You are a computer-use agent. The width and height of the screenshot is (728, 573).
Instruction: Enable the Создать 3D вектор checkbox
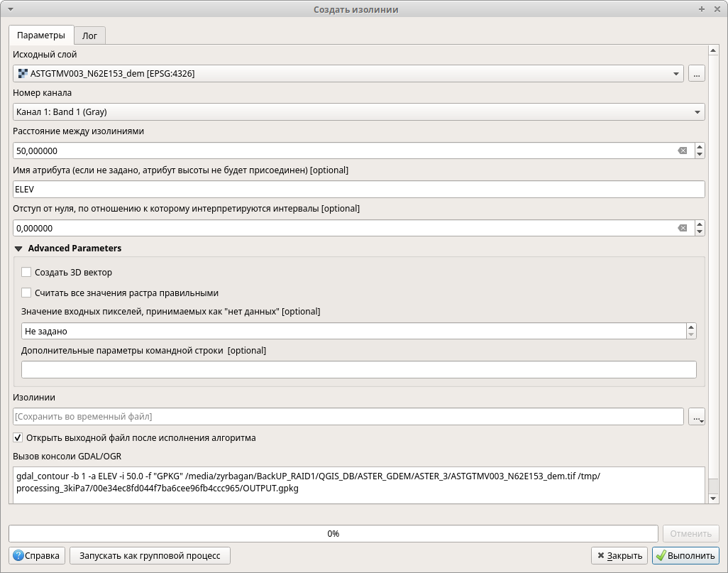coord(27,272)
